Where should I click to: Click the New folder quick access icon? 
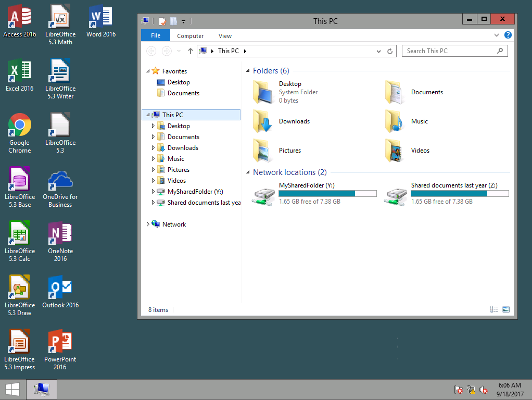172,21
